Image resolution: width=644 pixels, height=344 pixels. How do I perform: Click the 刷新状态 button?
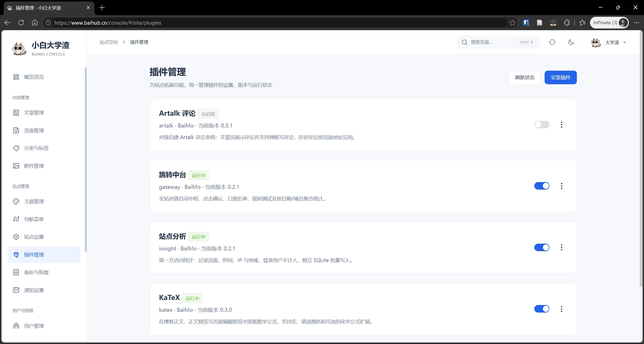525,77
